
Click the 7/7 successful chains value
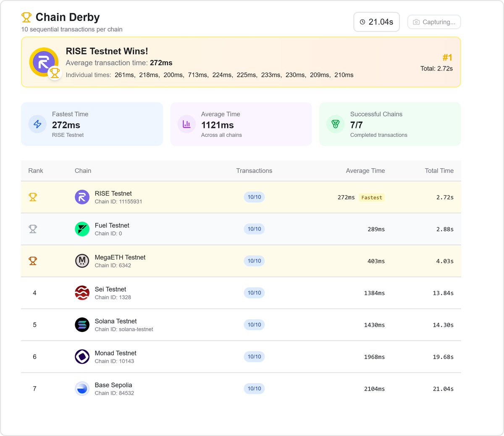[356, 125]
